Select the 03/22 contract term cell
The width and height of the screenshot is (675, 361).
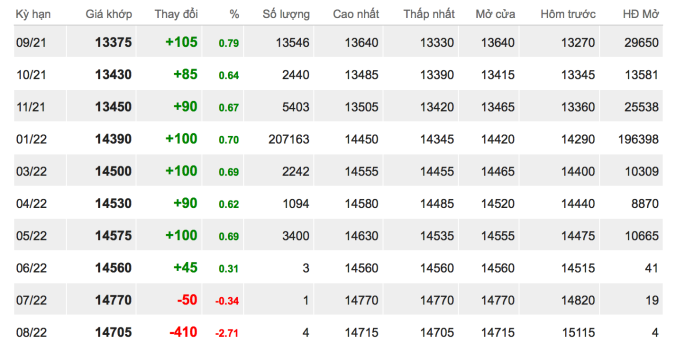[x=31, y=172]
